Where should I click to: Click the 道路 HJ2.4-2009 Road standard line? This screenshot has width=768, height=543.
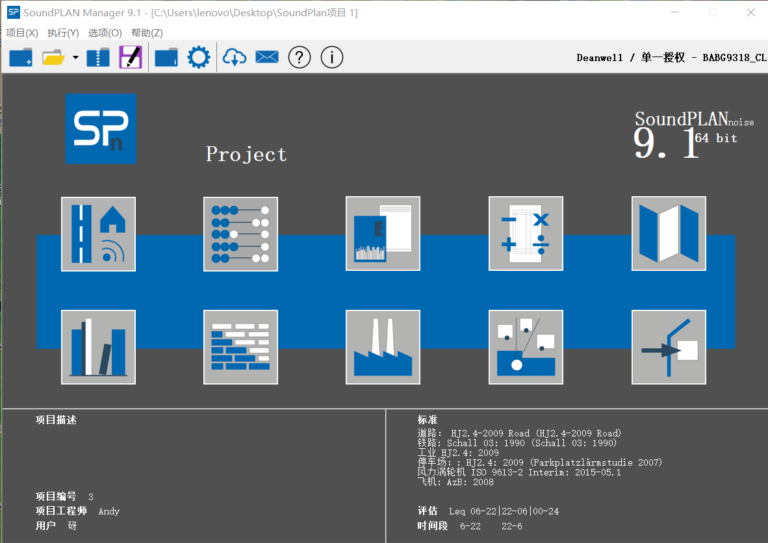tap(519, 433)
